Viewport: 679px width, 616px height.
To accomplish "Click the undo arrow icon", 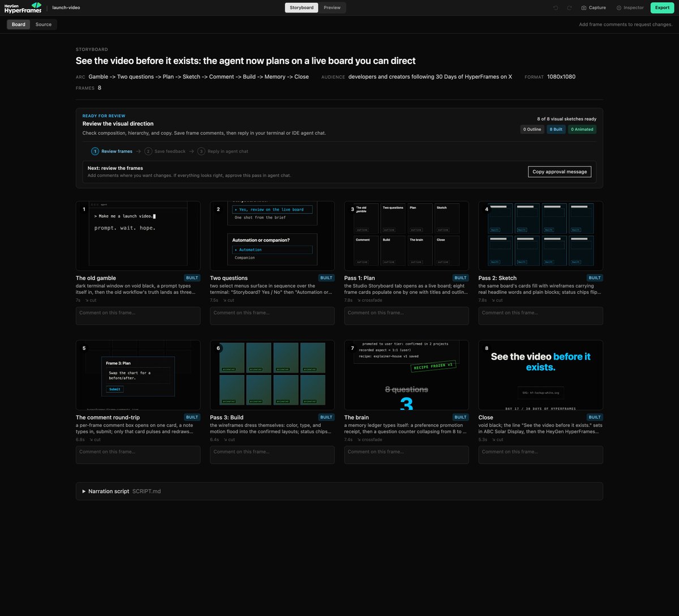I will [x=556, y=8].
